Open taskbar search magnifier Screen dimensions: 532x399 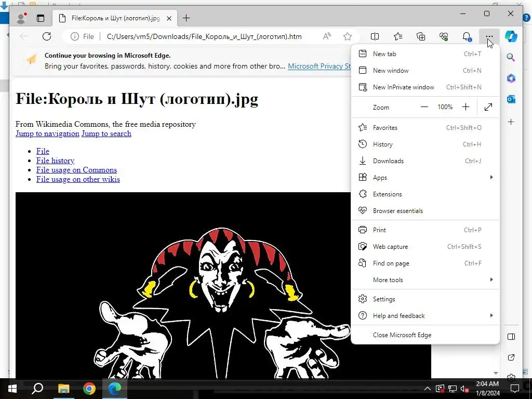37,389
